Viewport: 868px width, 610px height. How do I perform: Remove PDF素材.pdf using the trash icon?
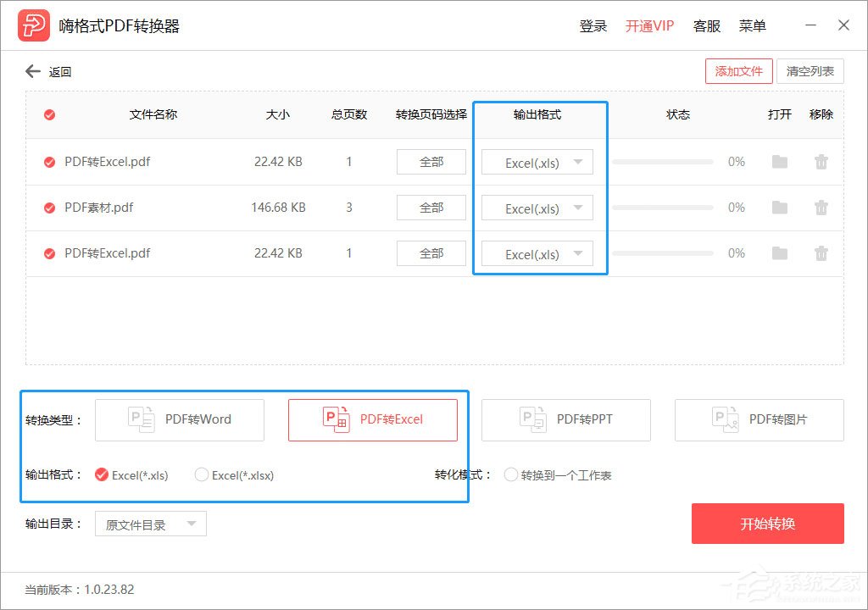coord(821,207)
